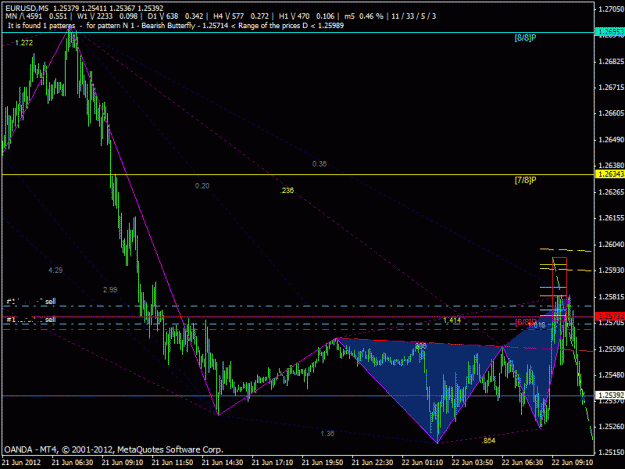Click the 1.26265 price axis label

click(611, 192)
